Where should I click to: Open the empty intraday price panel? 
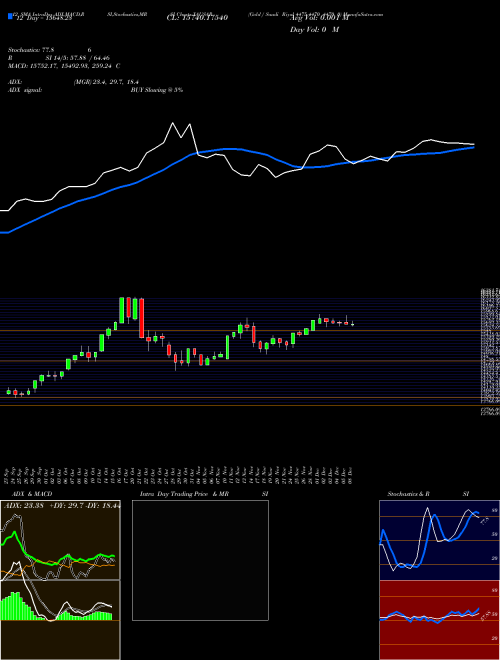200,560
